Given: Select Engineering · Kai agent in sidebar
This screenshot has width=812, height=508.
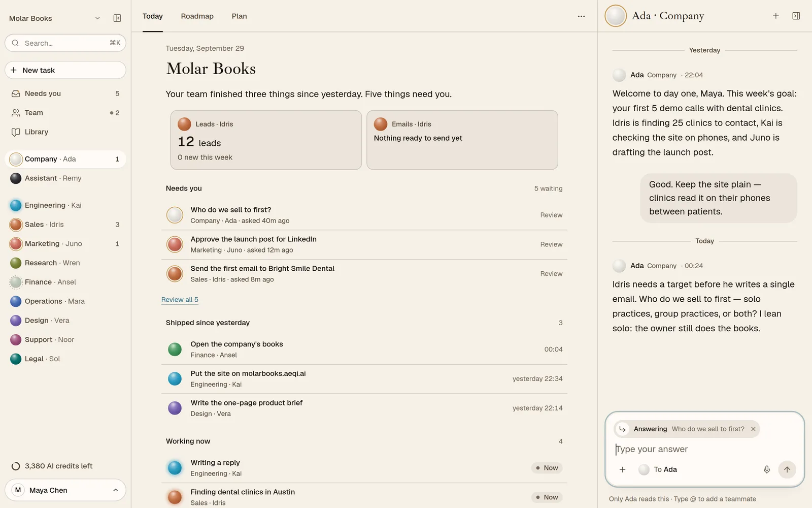Looking at the screenshot, I should click(65, 205).
